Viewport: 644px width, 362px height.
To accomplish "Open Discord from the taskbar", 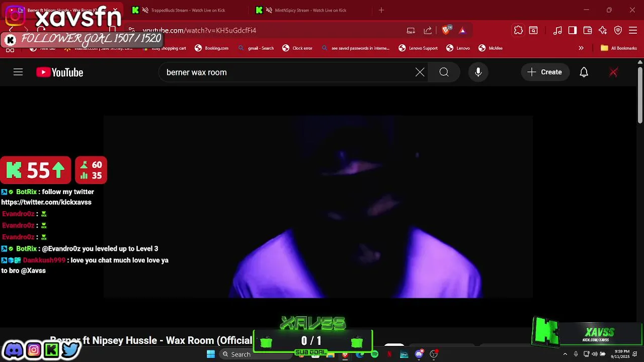I will (x=419, y=354).
